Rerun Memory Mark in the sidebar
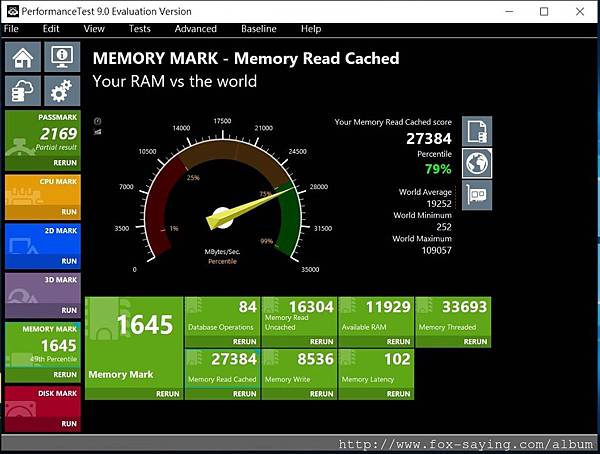The width and height of the screenshot is (600, 454). [65, 374]
